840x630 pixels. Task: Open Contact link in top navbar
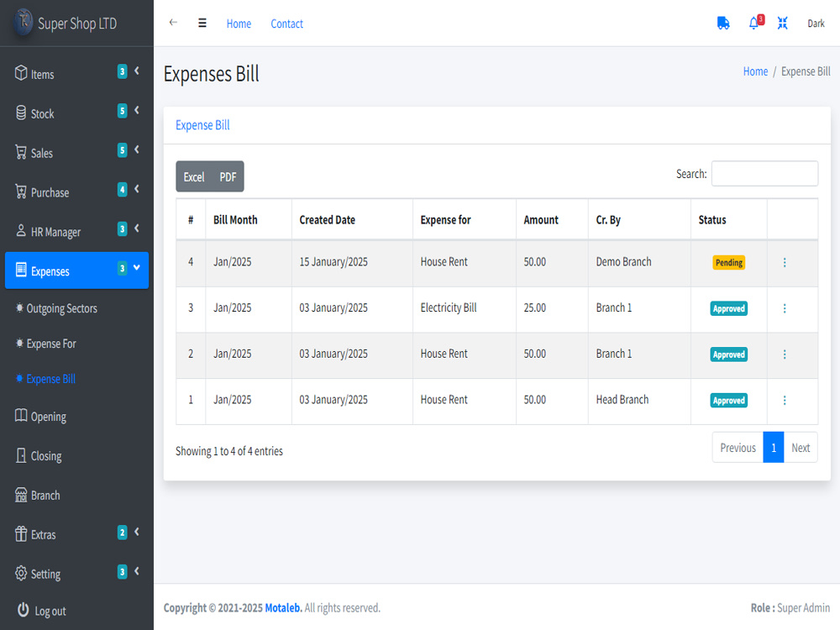point(286,24)
